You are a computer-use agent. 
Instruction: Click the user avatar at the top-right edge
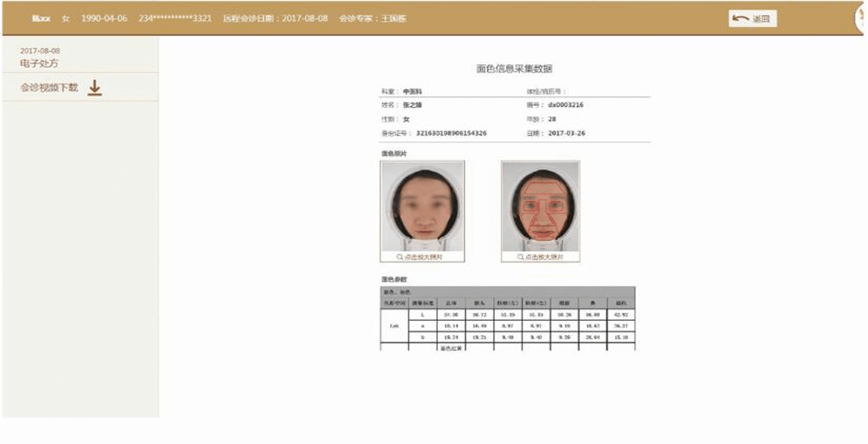click(x=862, y=18)
